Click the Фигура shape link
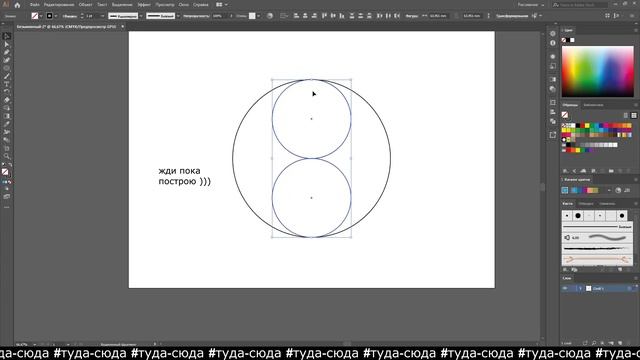640x360 pixels. pos(411,16)
